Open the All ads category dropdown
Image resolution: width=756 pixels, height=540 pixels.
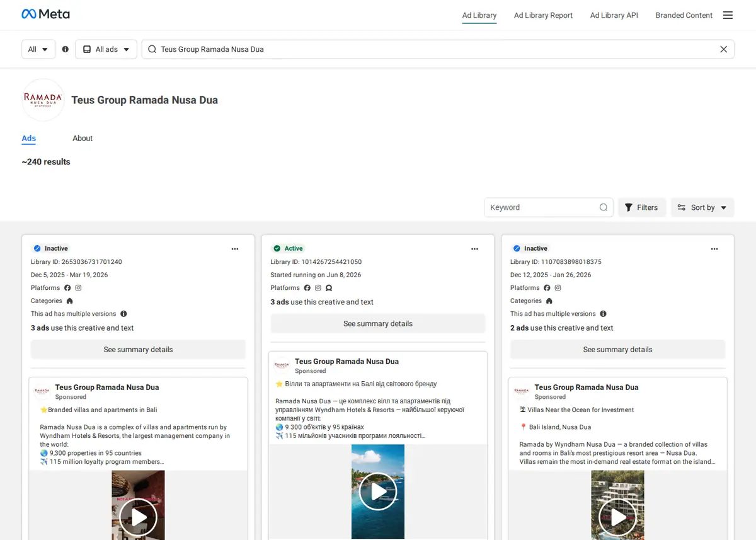click(106, 49)
